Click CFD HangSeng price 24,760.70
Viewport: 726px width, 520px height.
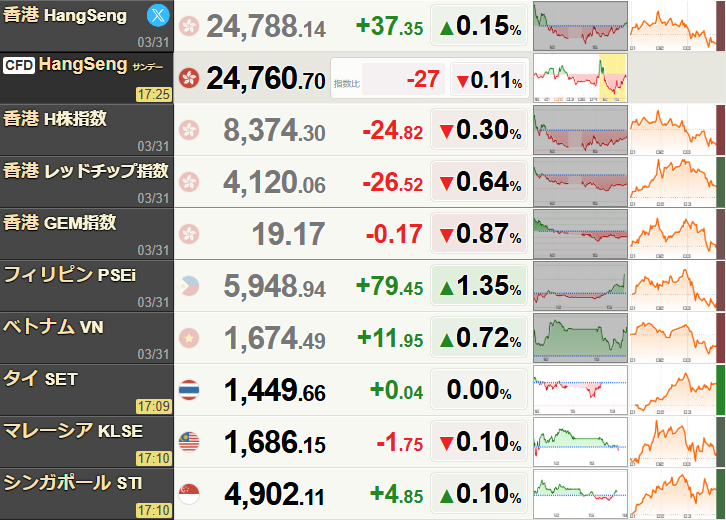tap(266, 78)
